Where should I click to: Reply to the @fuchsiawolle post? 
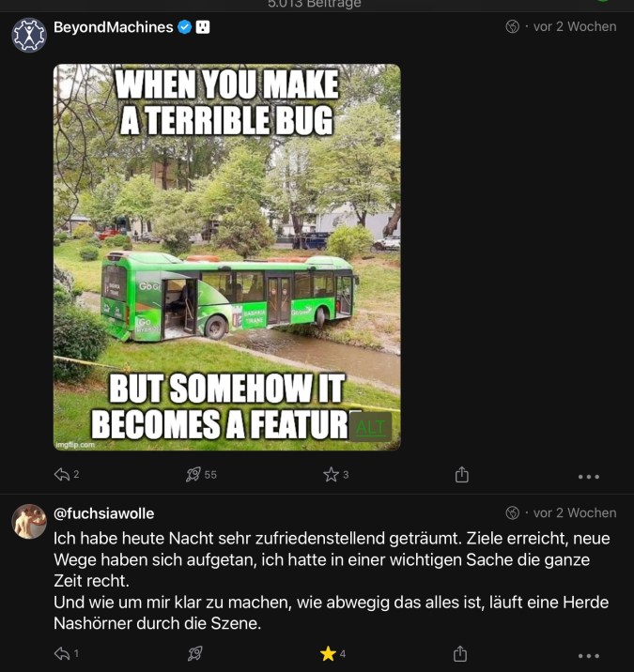[x=63, y=653]
